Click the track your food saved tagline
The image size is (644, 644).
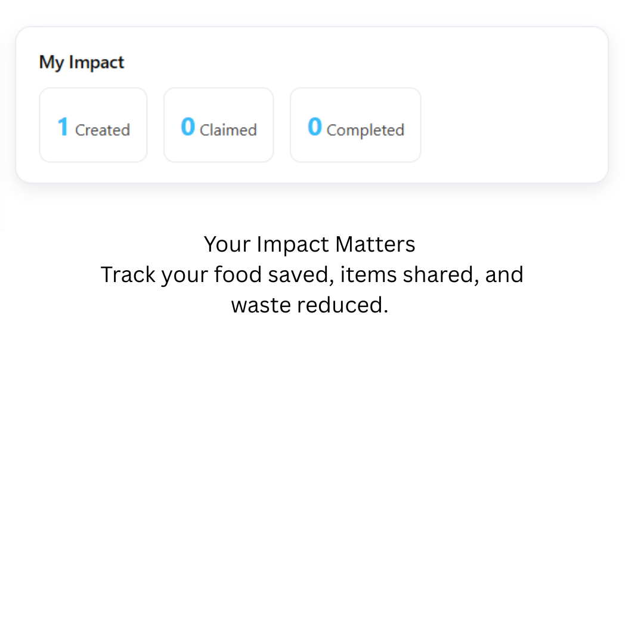tap(312, 274)
